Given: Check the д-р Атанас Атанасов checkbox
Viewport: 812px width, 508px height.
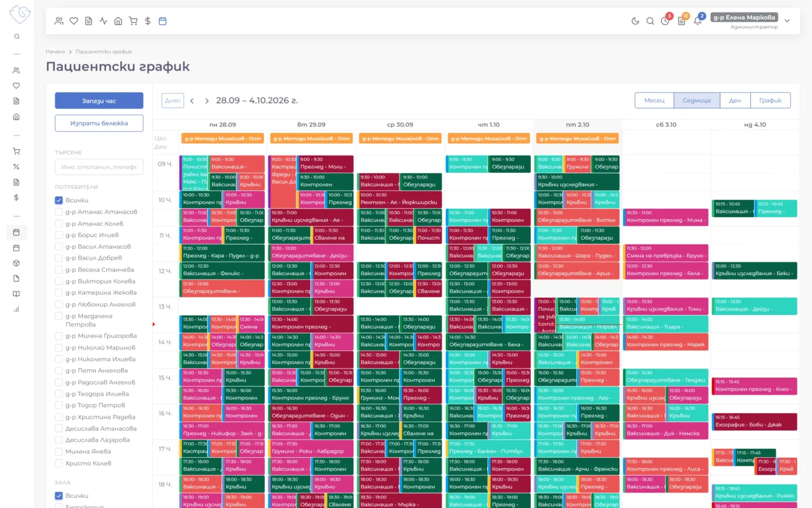Looking at the screenshot, I should click(59, 212).
